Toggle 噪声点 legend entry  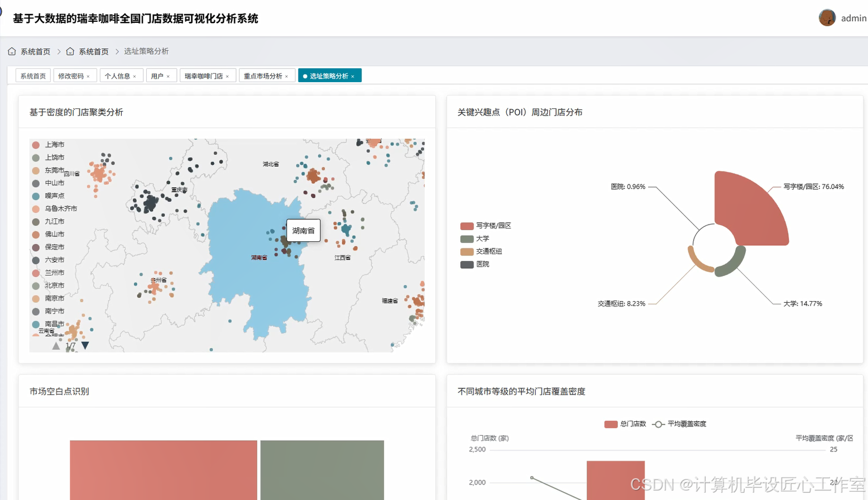pyautogui.click(x=48, y=196)
